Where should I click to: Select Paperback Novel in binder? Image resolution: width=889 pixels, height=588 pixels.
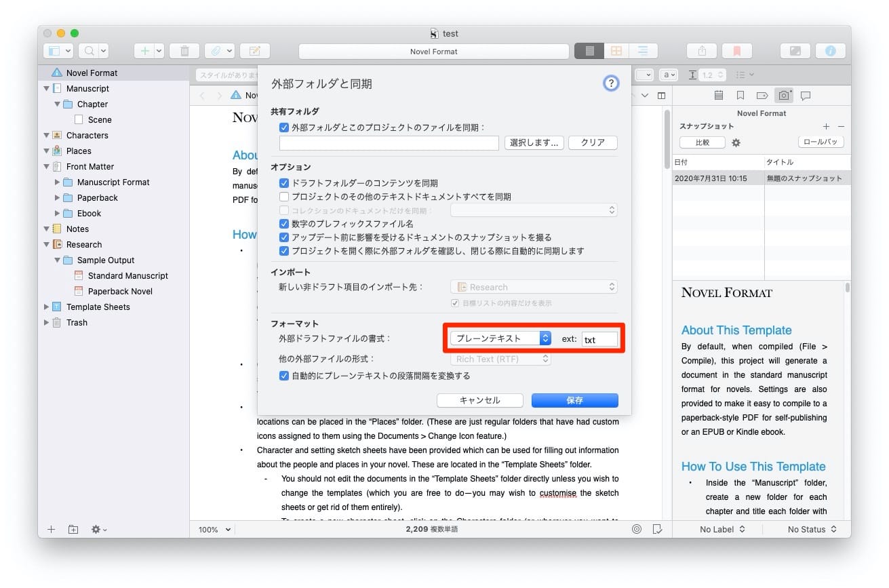point(120,291)
